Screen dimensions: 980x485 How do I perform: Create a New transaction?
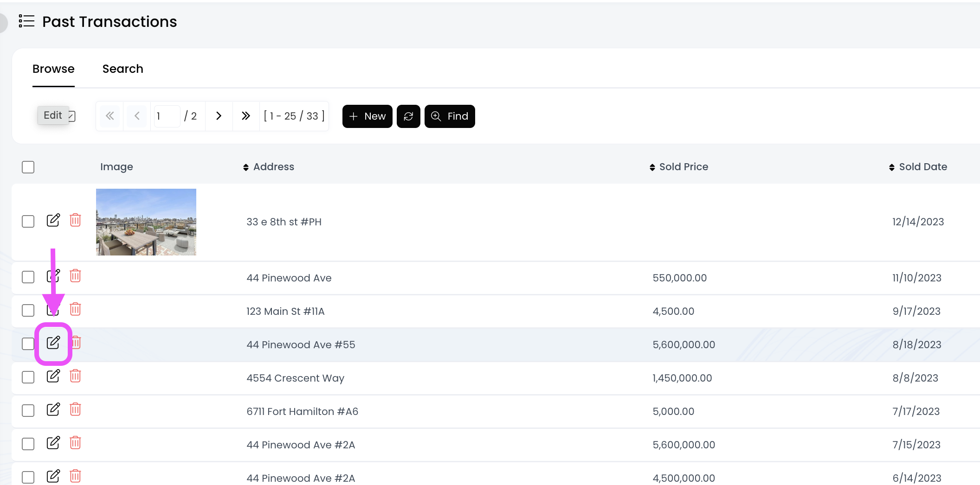pyautogui.click(x=367, y=116)
